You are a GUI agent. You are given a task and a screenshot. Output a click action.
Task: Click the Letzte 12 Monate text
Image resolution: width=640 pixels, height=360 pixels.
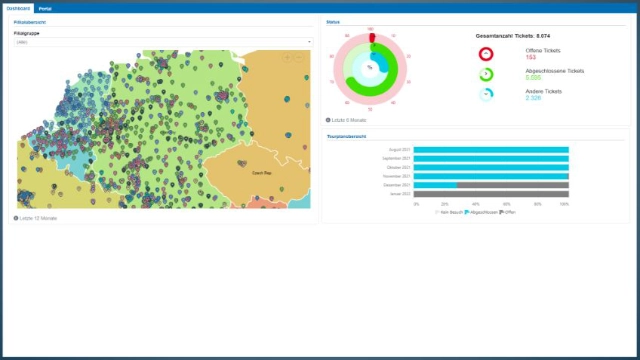click(38, 218)
